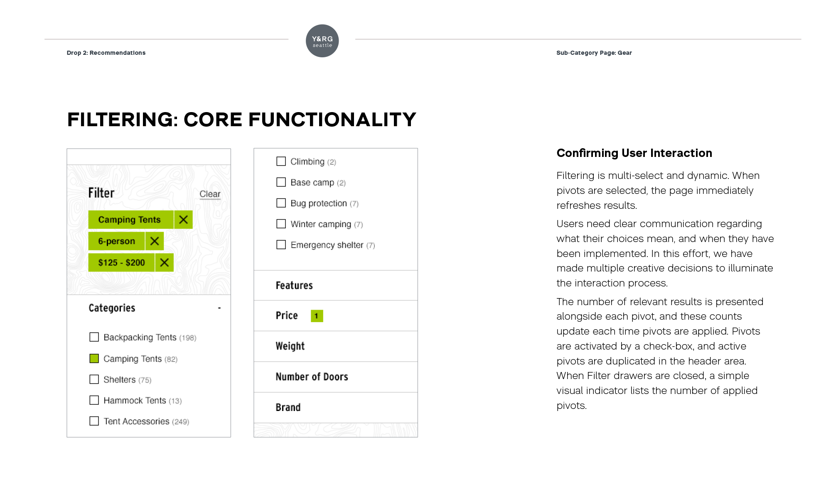Tick the Hammock Tents checkbox

pos(94,400)
